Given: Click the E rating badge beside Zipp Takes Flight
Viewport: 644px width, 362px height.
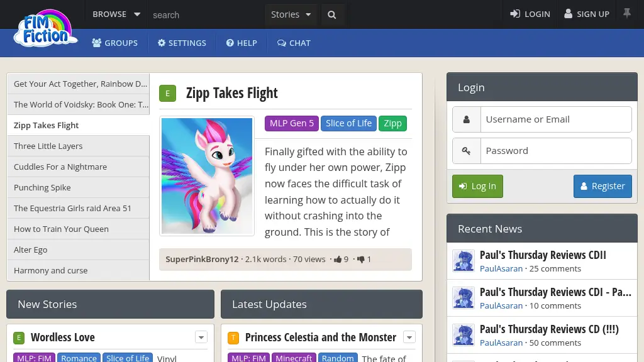Looking at the screenshot, I should (167, 94).
